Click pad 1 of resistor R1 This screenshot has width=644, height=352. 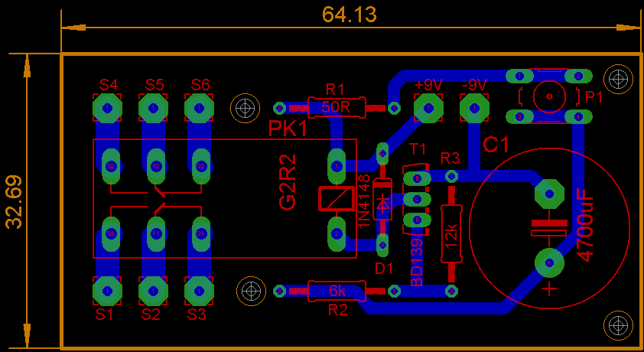[394, 108]
